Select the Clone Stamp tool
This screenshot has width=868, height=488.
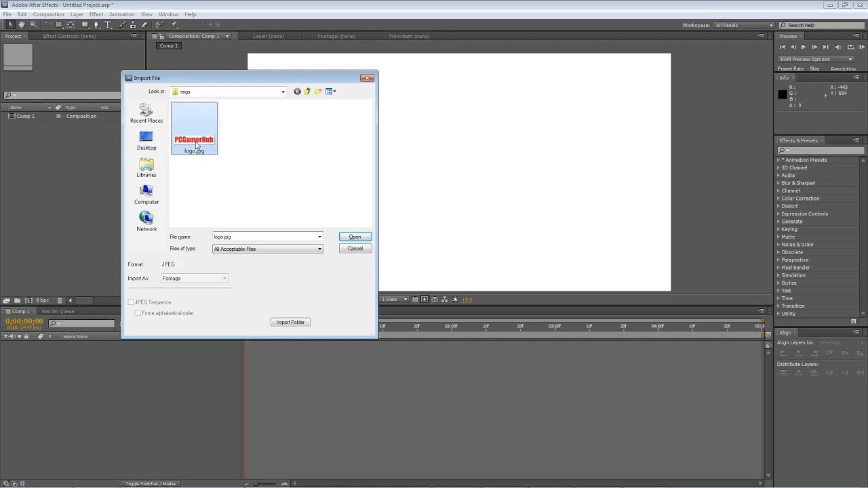[133, 24]
